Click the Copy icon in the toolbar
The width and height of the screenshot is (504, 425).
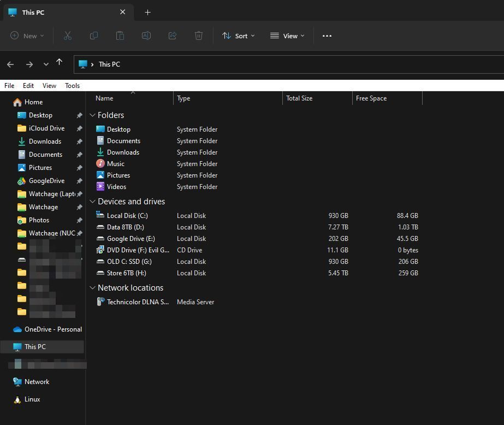[94, 36]
